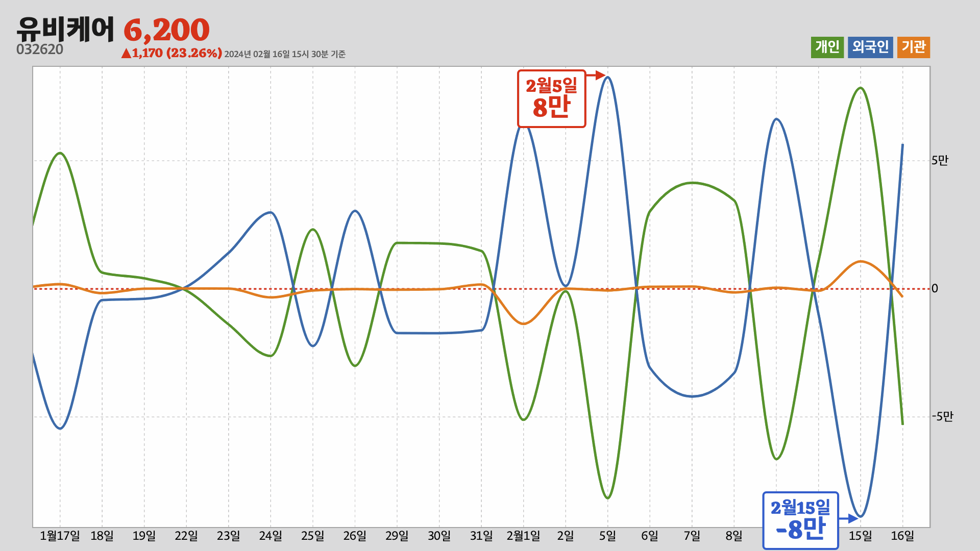Viewport: 980px width, 551px height.
Task: Click the green 개인 legend box
Action: coord(827,47)
